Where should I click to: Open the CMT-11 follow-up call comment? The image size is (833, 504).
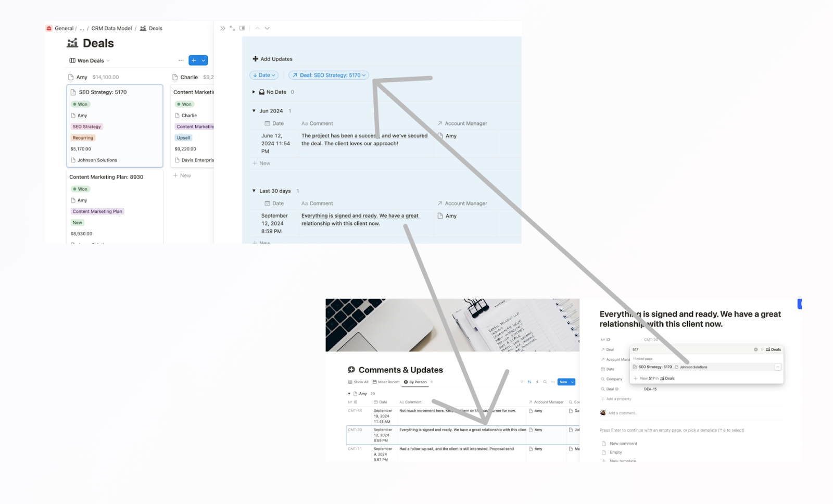457,449
